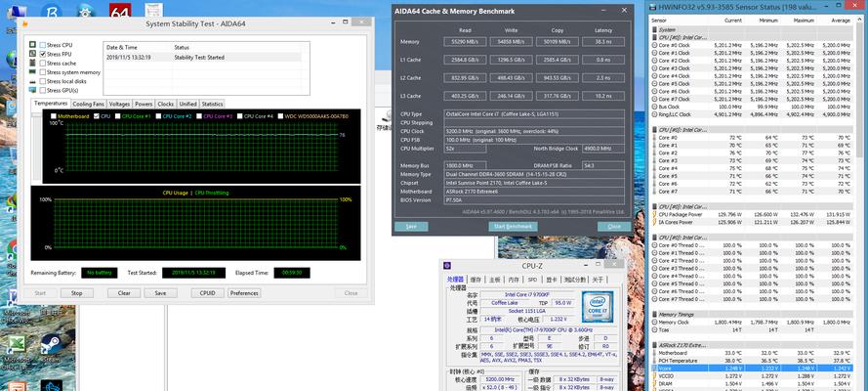Click the CPU Type value in benchmark window

point(534,114)
